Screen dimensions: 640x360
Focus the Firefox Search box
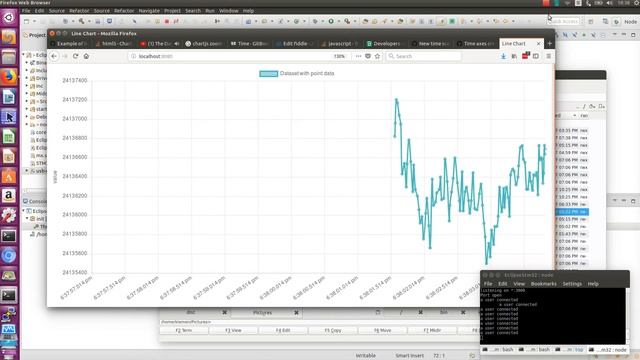tap(424, 56)
